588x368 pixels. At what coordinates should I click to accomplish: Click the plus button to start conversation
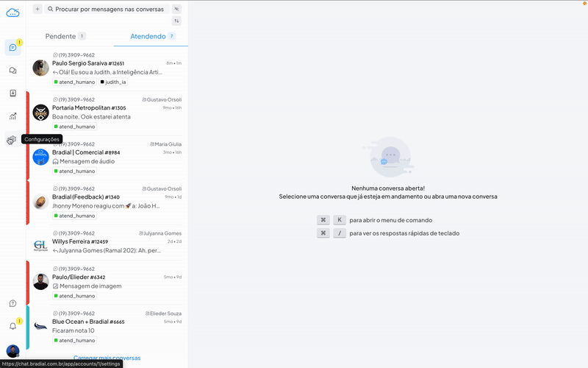(37, 9)
